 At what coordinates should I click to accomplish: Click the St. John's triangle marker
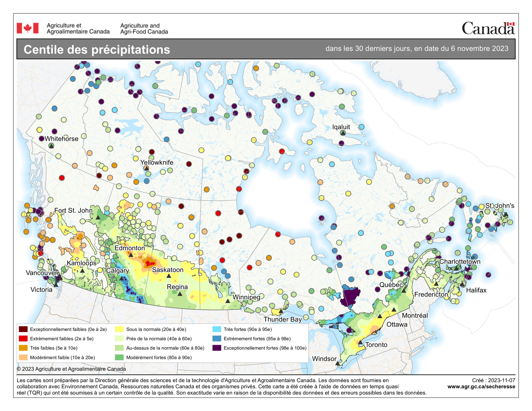pos(506,214)
